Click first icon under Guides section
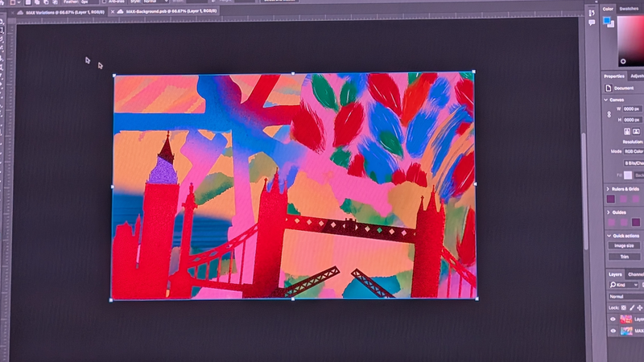644x362 pixels. 611,222
